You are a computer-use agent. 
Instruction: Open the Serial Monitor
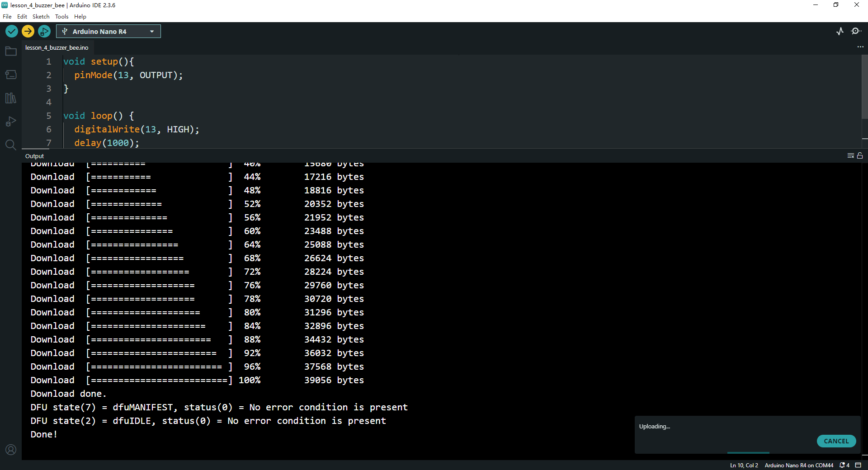click(856, 31)
